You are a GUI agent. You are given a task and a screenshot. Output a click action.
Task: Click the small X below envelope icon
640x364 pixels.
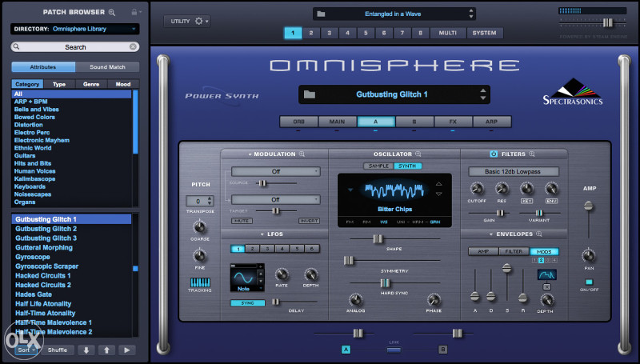(547, 287)
